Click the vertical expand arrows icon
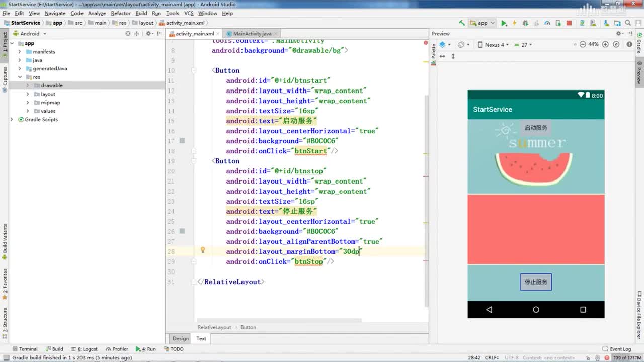Viewport: 644px width, 362px height. (x=453, y=56)
